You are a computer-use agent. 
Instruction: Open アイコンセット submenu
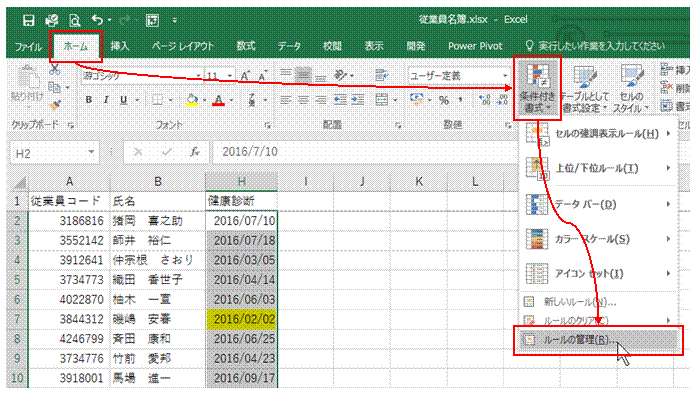click(599, 273)
